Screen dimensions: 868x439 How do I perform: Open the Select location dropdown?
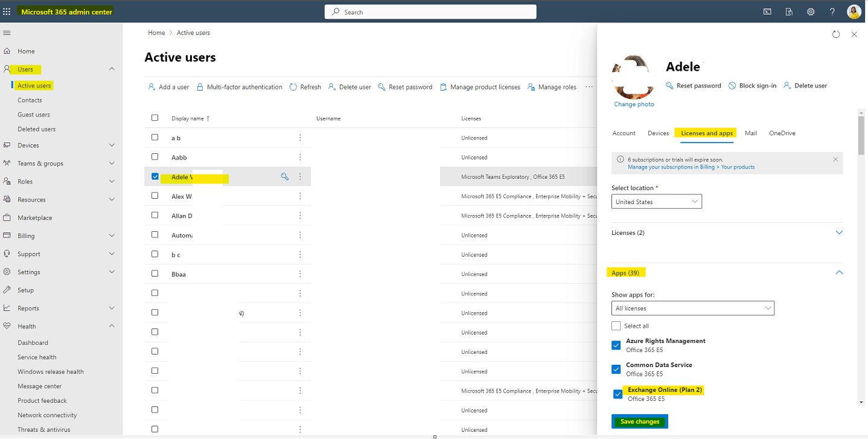657,202
